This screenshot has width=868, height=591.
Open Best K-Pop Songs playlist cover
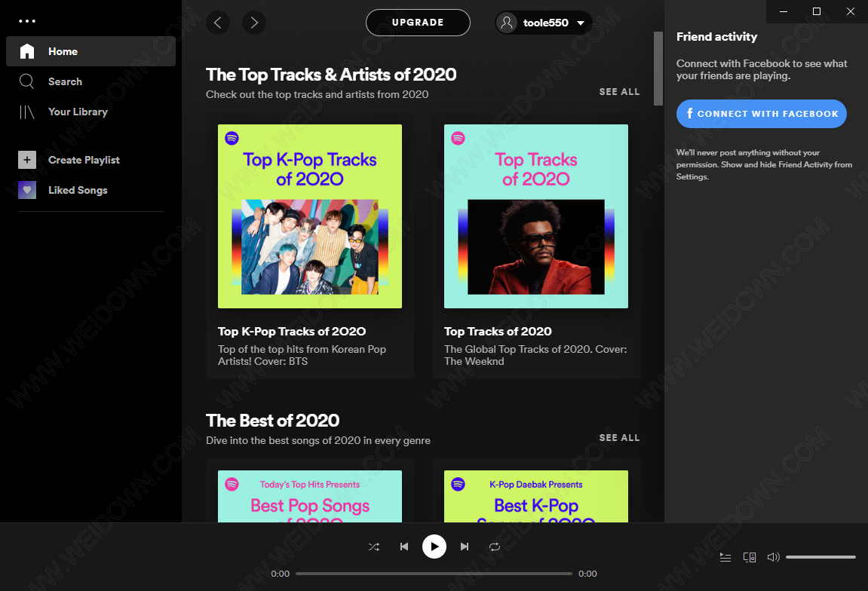pyautogui.click(x=536, y=496)
